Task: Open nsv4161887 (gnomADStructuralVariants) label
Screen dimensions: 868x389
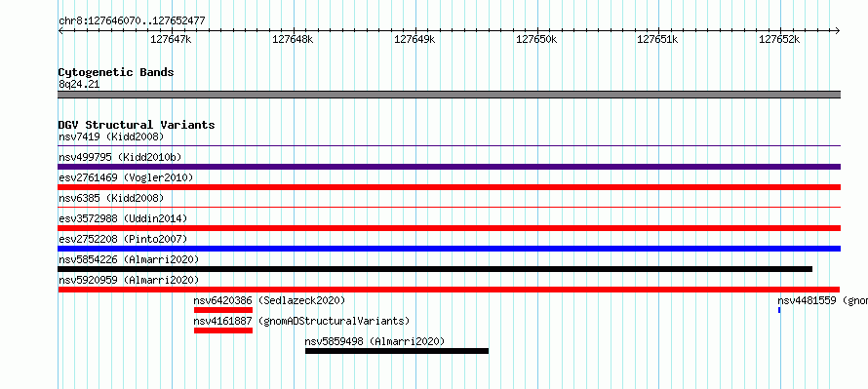Action: [x=301, y=321]
